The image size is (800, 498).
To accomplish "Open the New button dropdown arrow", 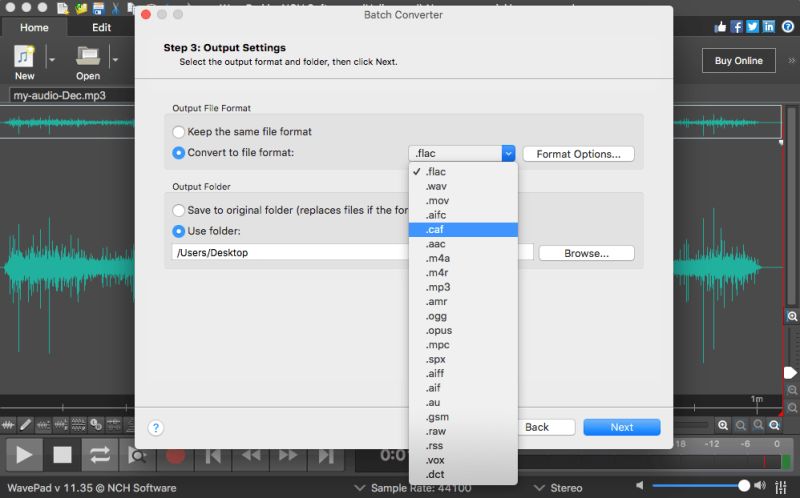I will point(52,60).
